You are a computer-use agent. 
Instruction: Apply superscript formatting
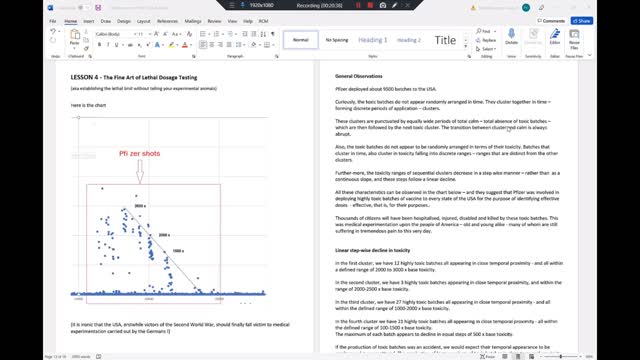[x=148, y=45]
